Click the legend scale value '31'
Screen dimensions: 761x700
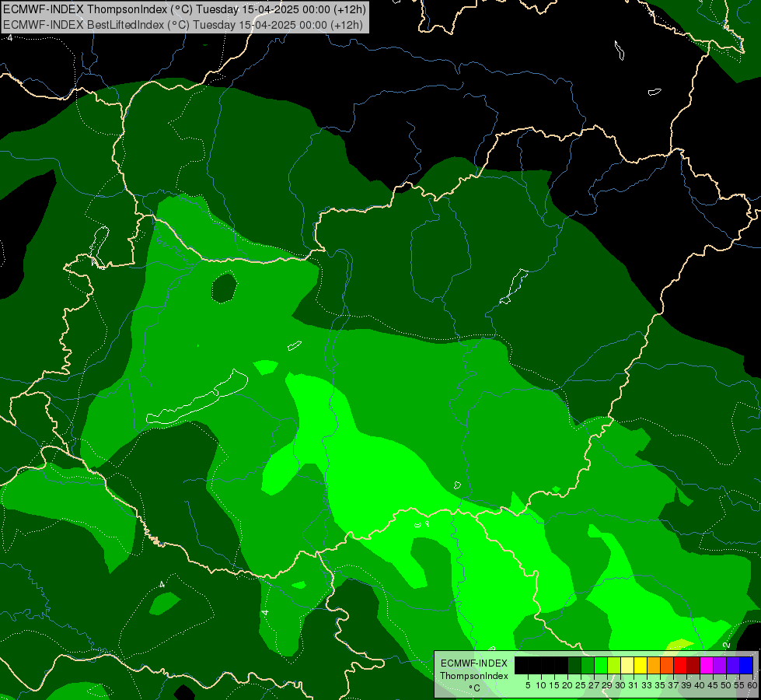634,685
